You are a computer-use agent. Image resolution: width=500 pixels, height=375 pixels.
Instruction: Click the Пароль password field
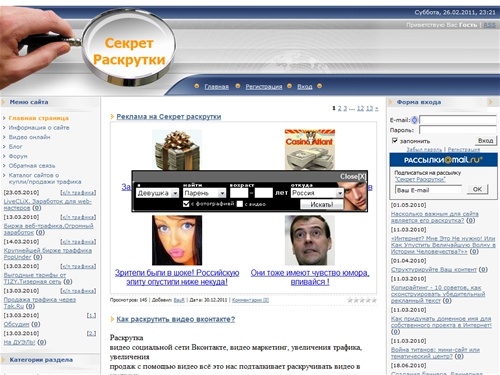(458, 130)
